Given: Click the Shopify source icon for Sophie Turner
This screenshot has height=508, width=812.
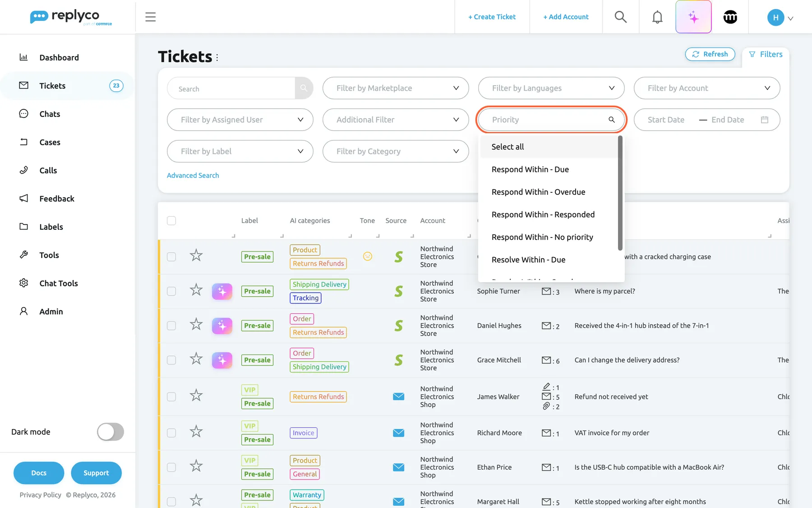Looking at the screenshot, I should [398, 291].
